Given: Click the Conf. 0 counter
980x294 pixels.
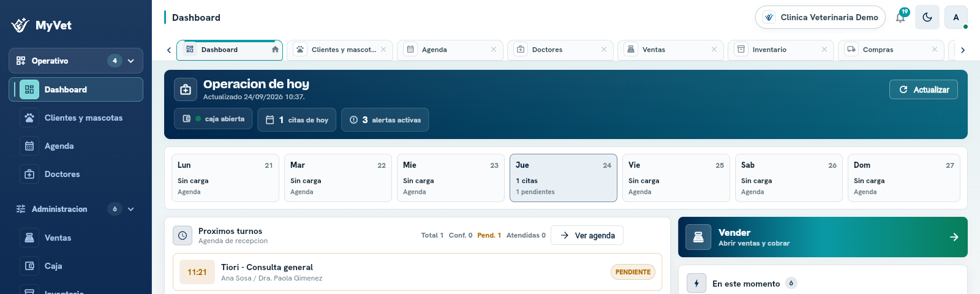Looking at the screenshot, I should click(461, 235).
